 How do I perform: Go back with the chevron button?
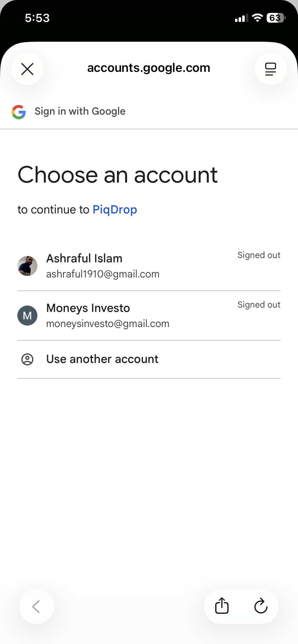pyautogui.click(x=36, y=607)
